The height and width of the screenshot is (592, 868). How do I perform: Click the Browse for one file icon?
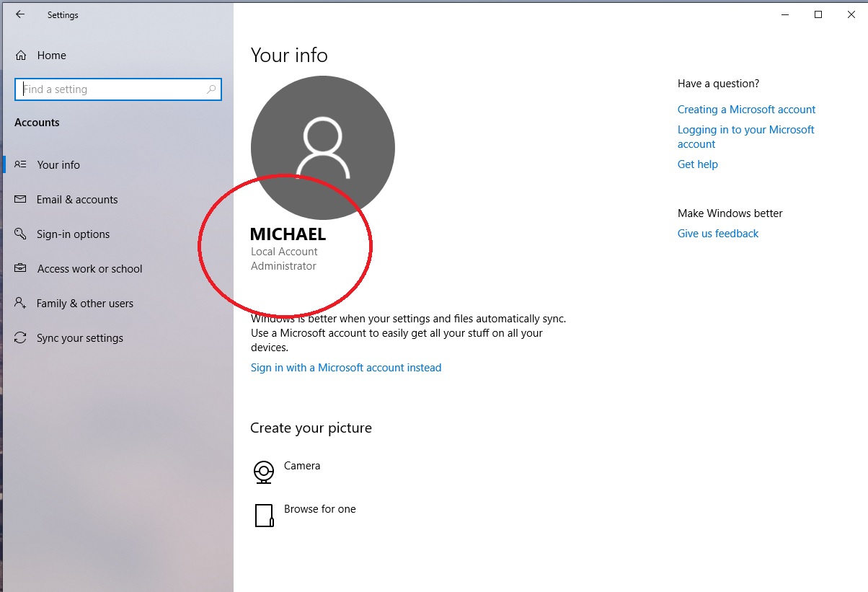pos(265,516)
